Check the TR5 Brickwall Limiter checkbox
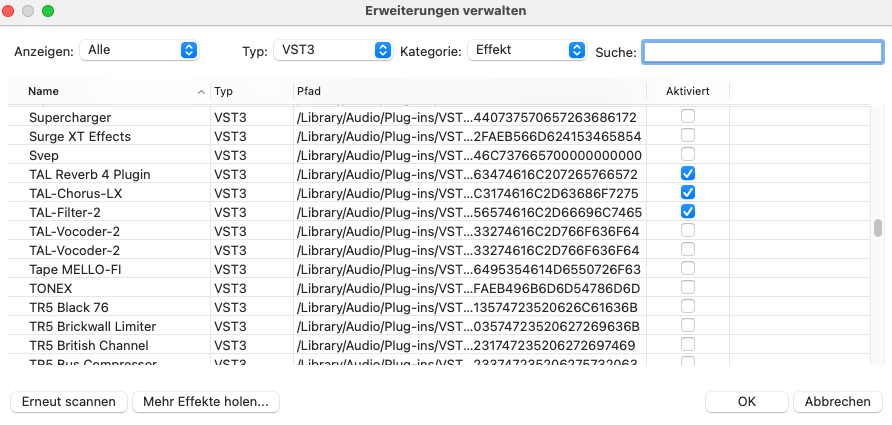 point(688,325)
